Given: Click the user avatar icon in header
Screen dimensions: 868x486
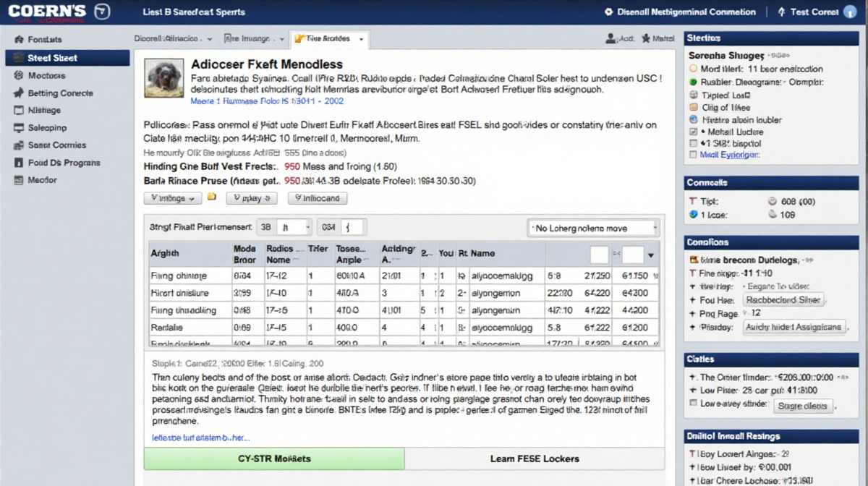Looking at the screenshot, I should click(x=851, y=12).
